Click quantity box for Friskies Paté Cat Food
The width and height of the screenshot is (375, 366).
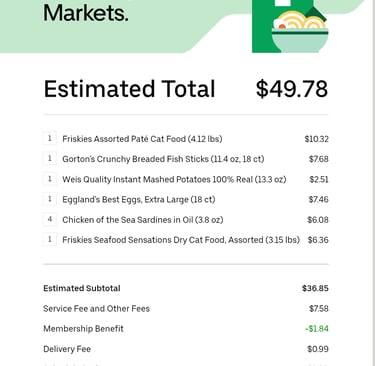pyautogui.click(x=50, y=138)
